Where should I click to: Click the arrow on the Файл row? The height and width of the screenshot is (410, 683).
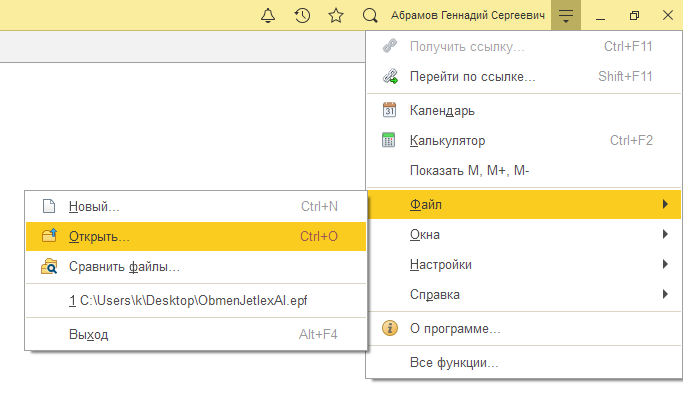click(665, 204)
